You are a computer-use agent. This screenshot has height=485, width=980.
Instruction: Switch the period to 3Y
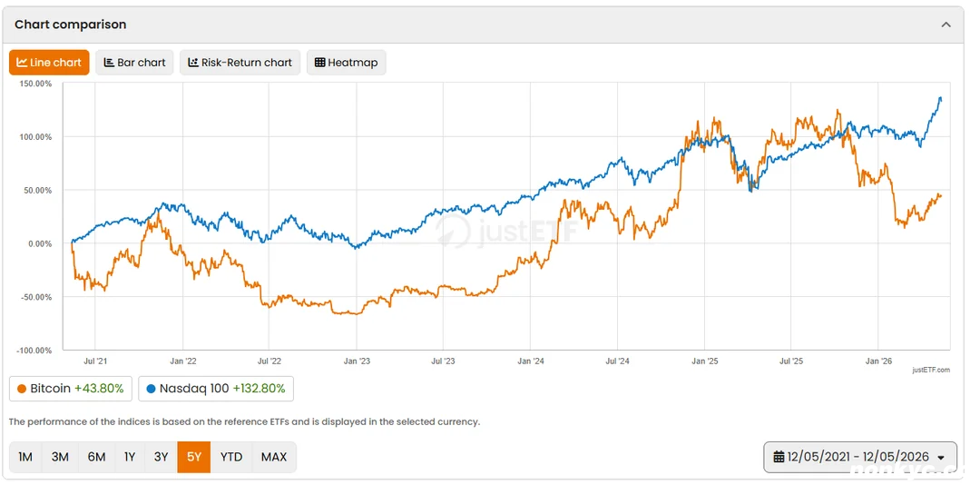[x=162, y=457]
